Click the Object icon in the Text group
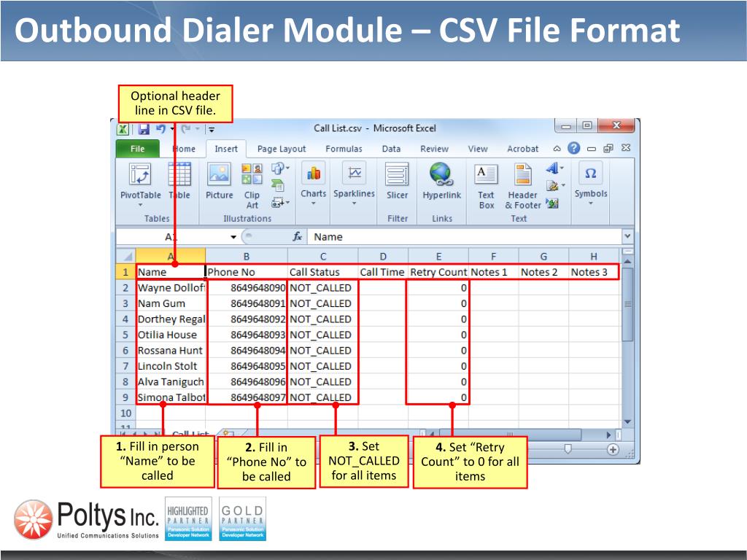The image size is (747, 560). [x=553, y=203]
